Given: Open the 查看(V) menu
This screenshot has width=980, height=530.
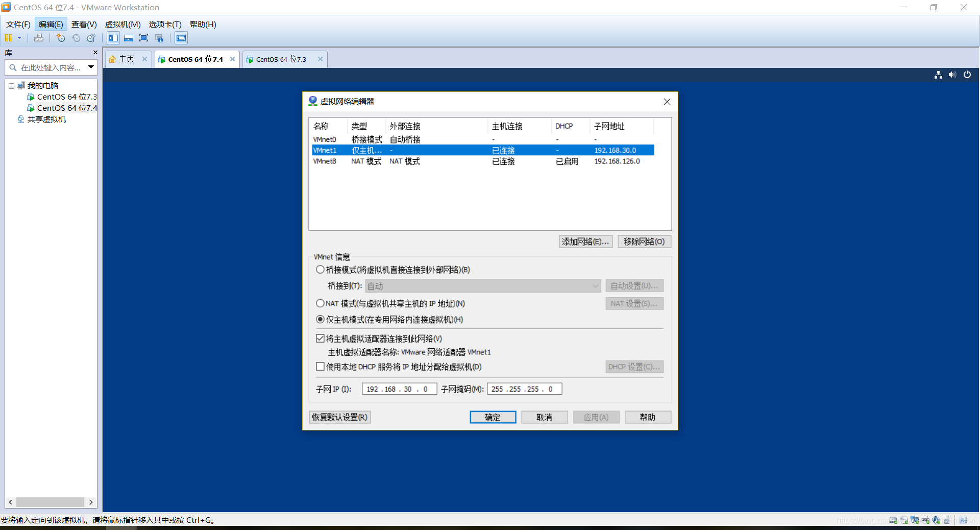Looking at the screenshot, I should 84,24.
